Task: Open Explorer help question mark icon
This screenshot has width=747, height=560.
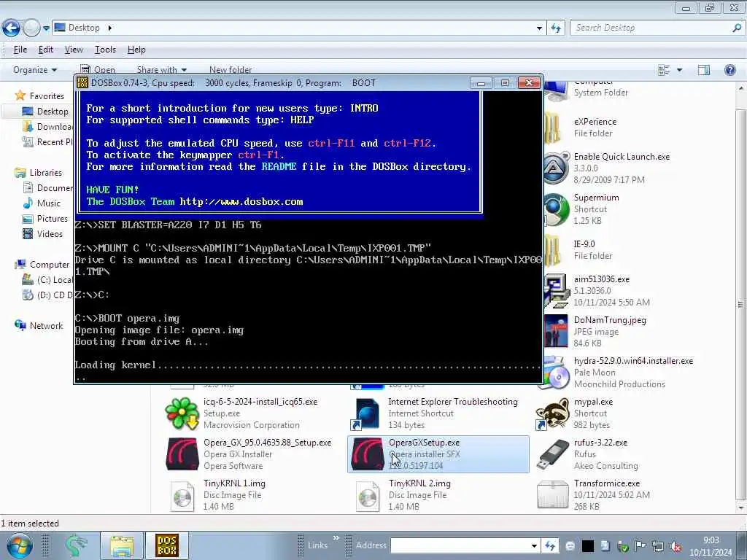Action: point(729,70)
